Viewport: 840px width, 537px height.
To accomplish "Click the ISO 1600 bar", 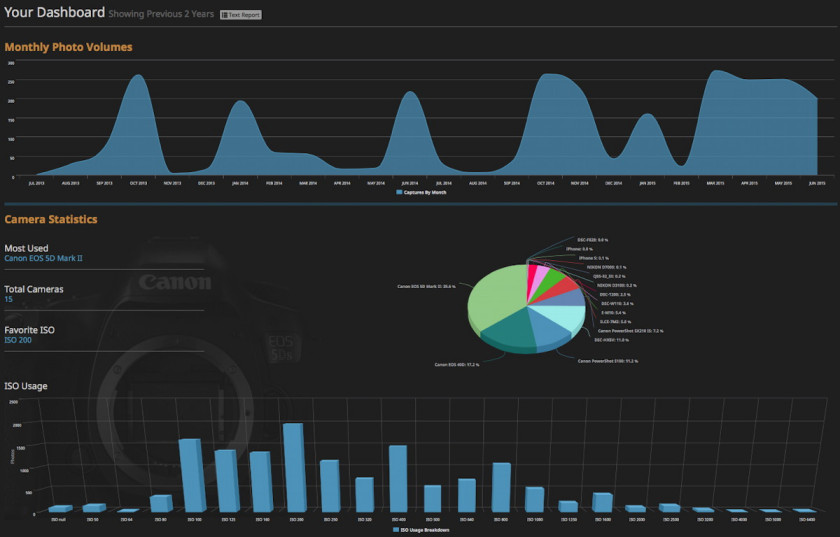I will [603, 502].
